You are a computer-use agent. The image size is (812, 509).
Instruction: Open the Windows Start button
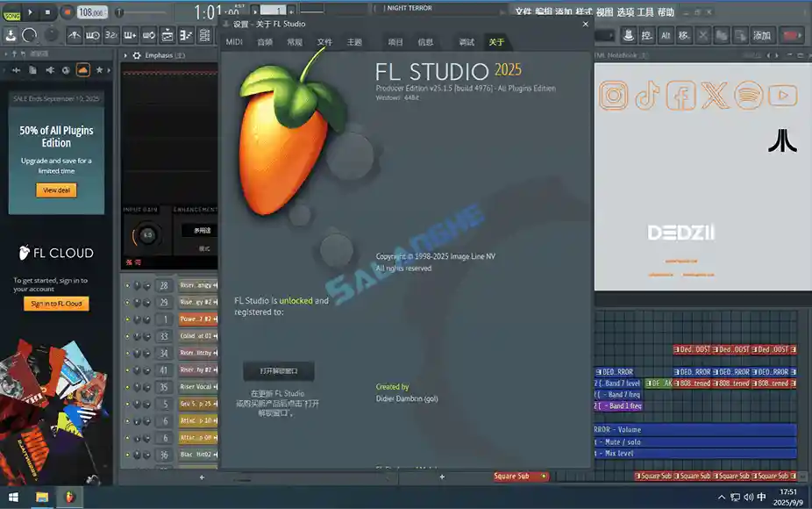[12, 498]
